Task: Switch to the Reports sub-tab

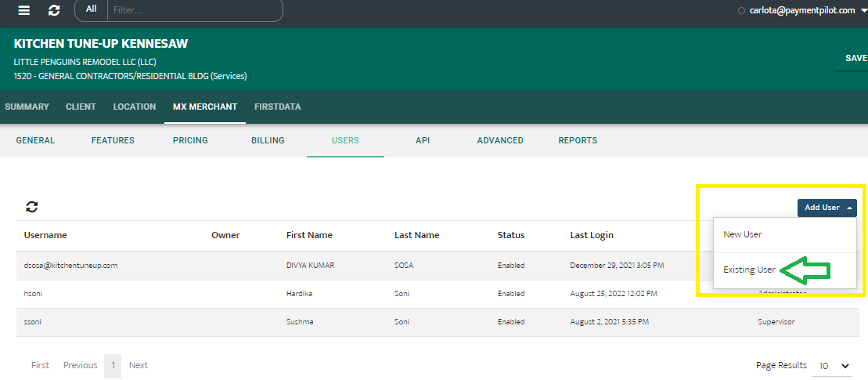Action: pyautogui.click(x=578, y=140)
